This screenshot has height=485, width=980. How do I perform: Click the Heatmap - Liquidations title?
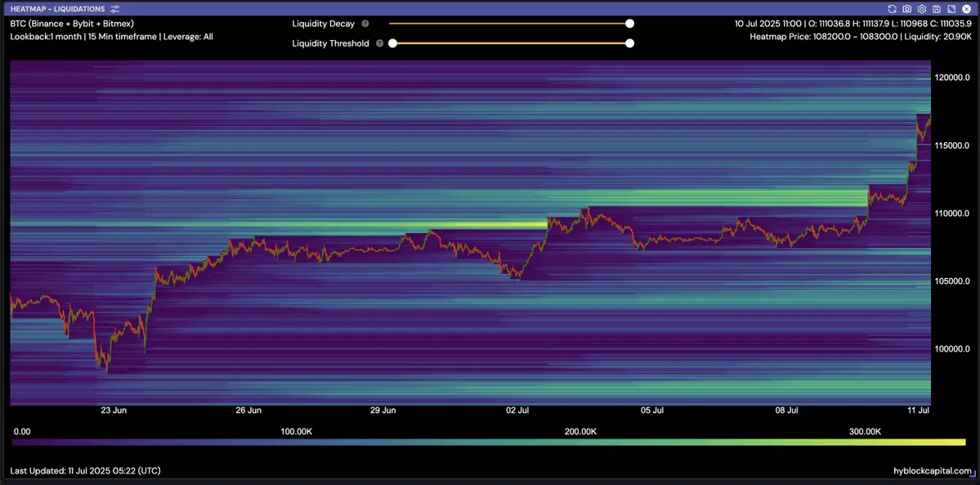57,9
